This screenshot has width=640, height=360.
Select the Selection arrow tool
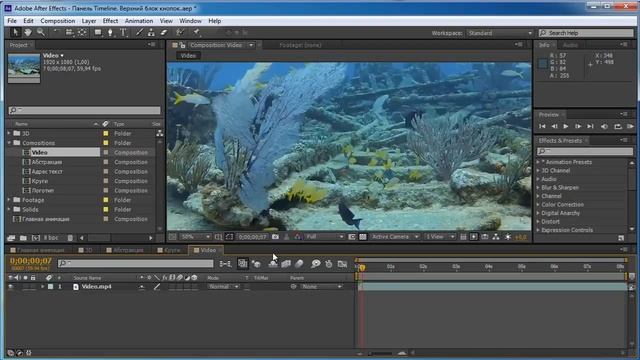coord(15,32)
